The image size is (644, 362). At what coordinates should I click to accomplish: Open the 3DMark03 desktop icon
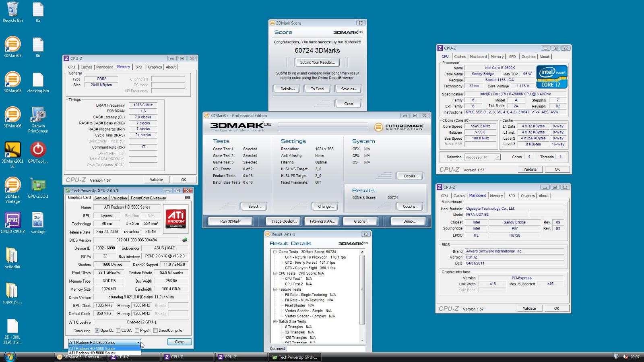12,47
